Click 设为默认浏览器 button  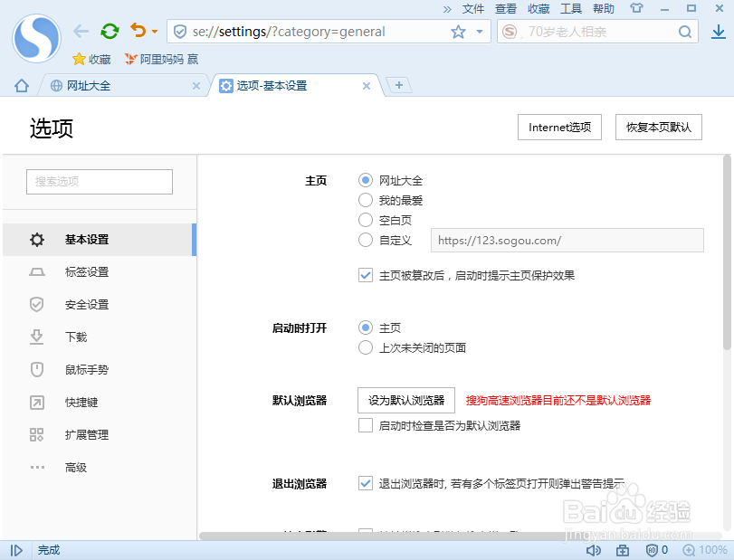(x=406, y=401)
